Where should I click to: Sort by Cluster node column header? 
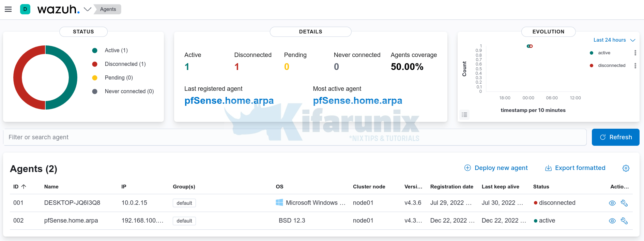[369, 186]
